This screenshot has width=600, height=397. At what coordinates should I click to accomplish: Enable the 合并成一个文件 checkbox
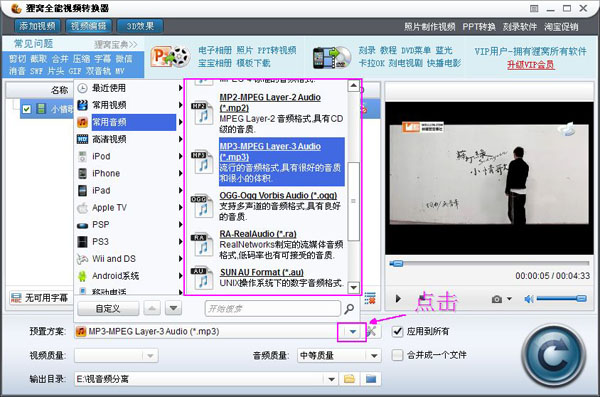pyautogui.click(x=398, y=355)
